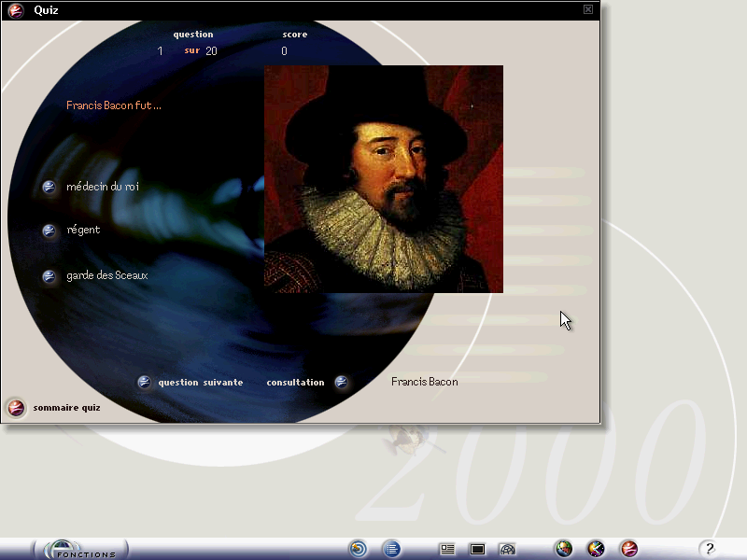The width and height of the screenshot is (747, 560).
Task: Click the blue circular back-arrow icon in bottom bar
Action: click(359, 549)
